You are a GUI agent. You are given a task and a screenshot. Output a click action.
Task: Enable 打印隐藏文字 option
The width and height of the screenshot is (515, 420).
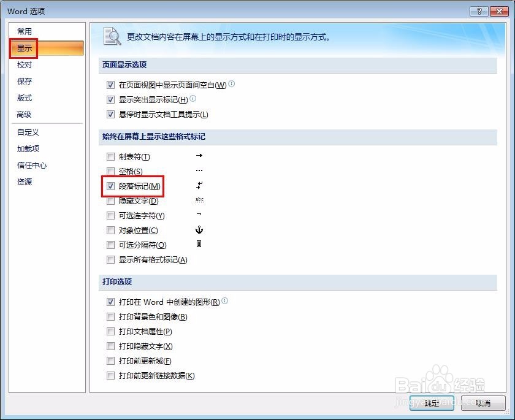(110, 346)
